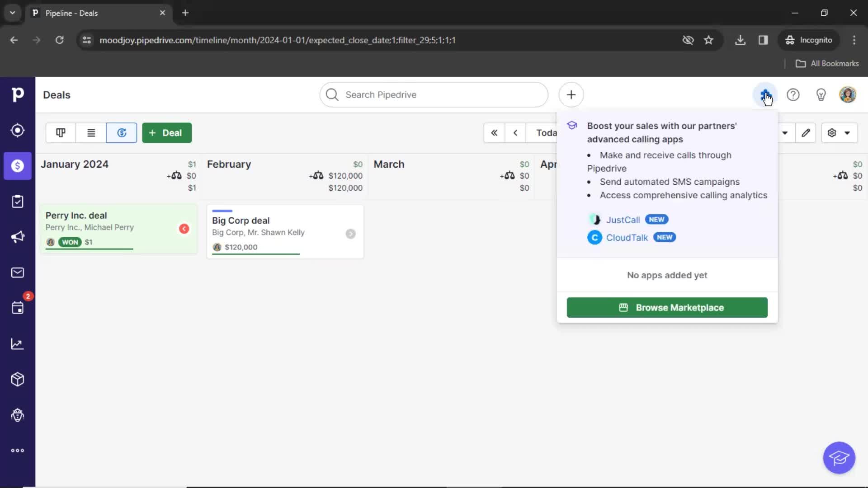This screenshot has height=488, width=868.
Task: Open the Kanban board view icon
Action: (60, 132)
